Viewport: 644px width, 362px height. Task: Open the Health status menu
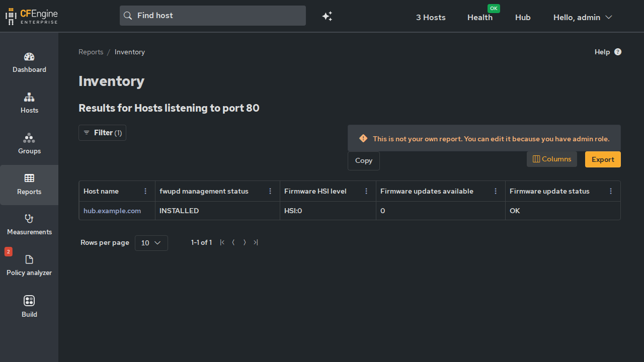pos(480,17)
